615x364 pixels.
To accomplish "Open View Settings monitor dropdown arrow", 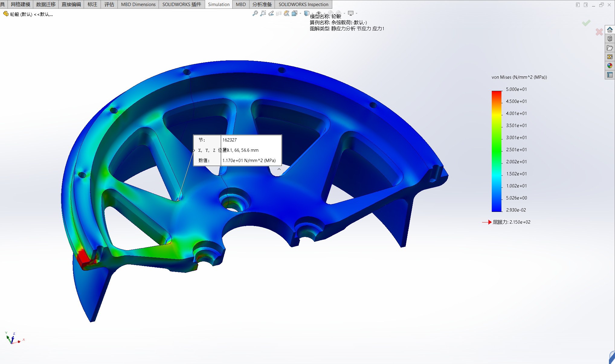I will [356, 13].
